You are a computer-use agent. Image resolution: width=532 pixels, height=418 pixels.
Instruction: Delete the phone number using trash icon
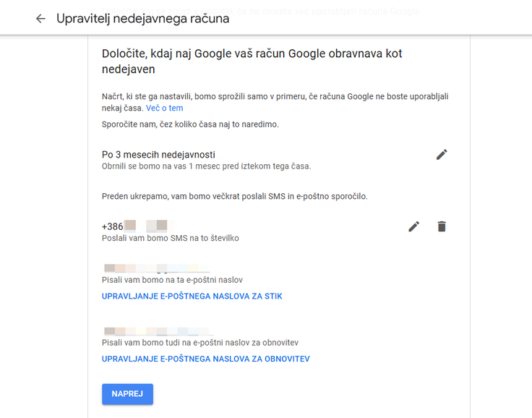[x=442, y=226]
